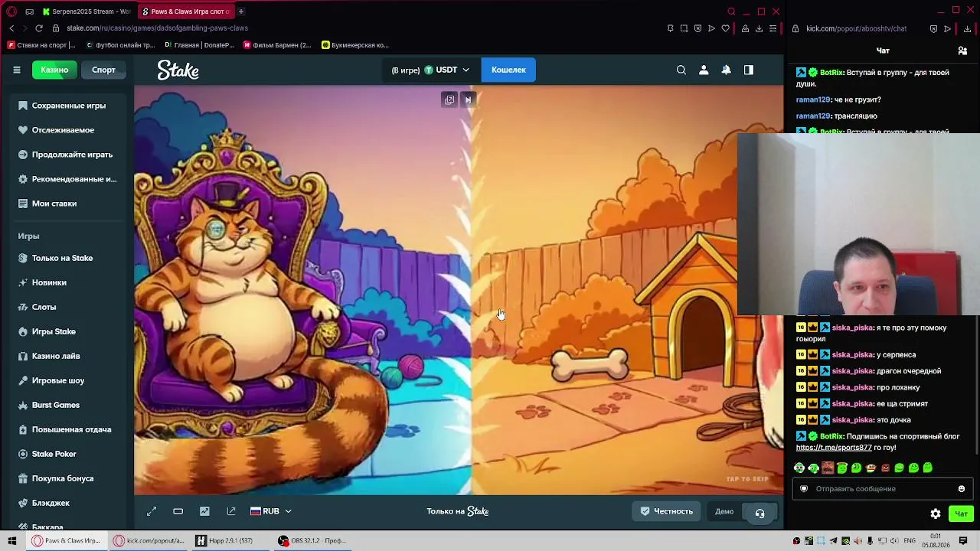Click the Кошелек wallet button
The image size is (980, 551).
click(x=508, y=70)
